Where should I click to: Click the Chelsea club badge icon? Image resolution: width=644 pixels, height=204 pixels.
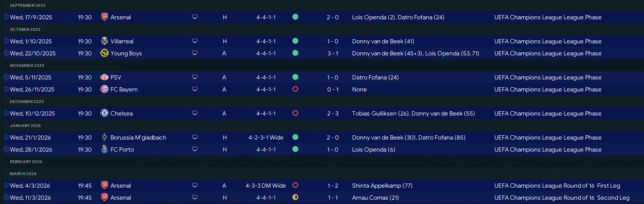[104, 113]
